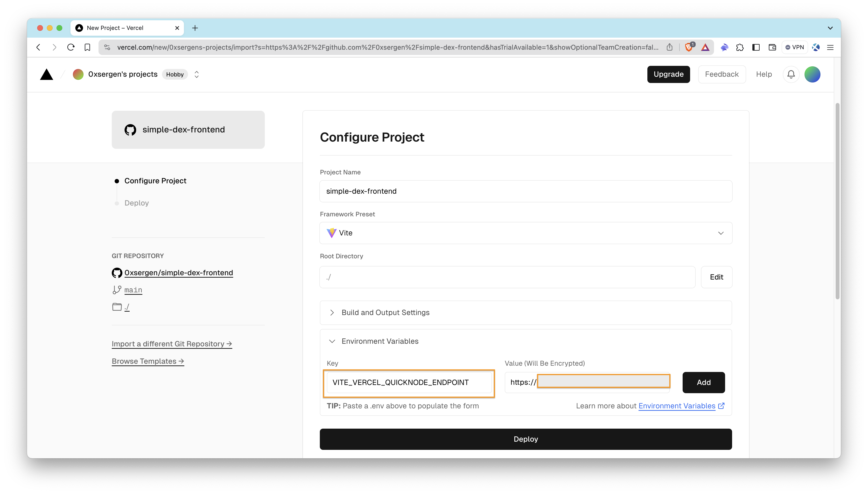Open the Brave Wallet icon
This screenshot has width=868, height=494.
pos(772,47)
